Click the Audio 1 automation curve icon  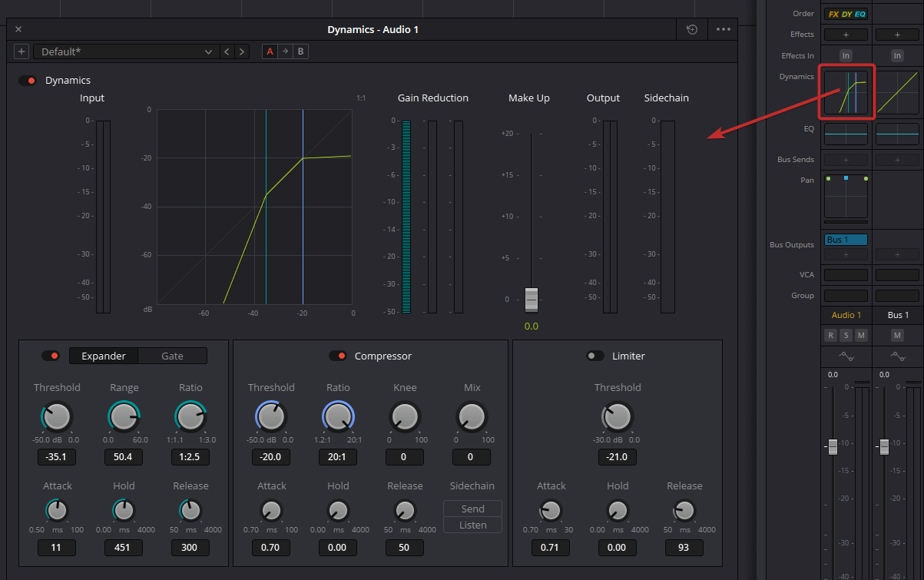(846, 356)
